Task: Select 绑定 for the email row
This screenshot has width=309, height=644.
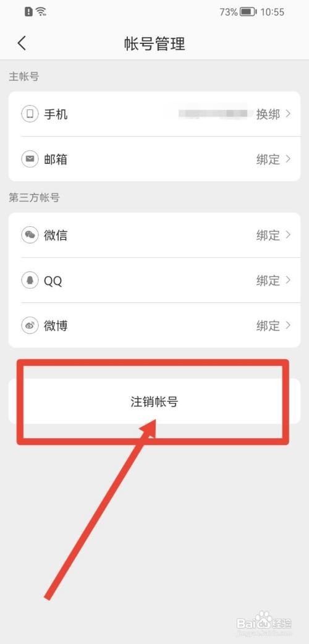Action: coord(268,159)
